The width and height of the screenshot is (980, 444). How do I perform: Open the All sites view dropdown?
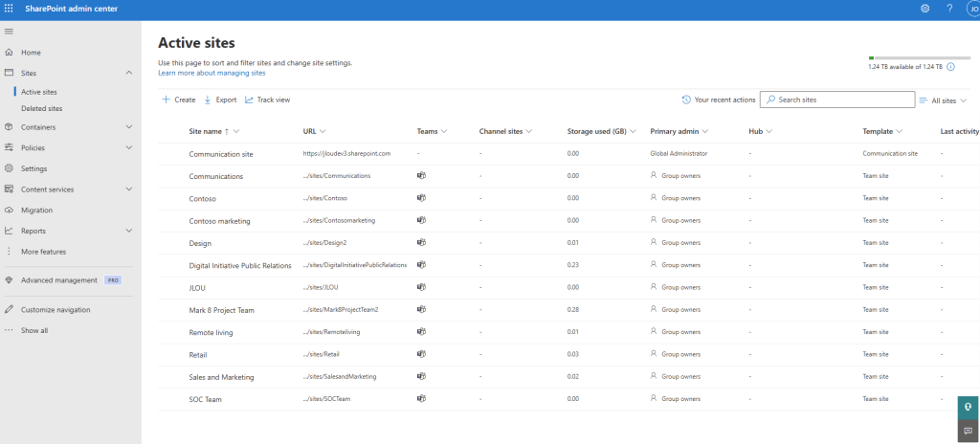point(943,100)
